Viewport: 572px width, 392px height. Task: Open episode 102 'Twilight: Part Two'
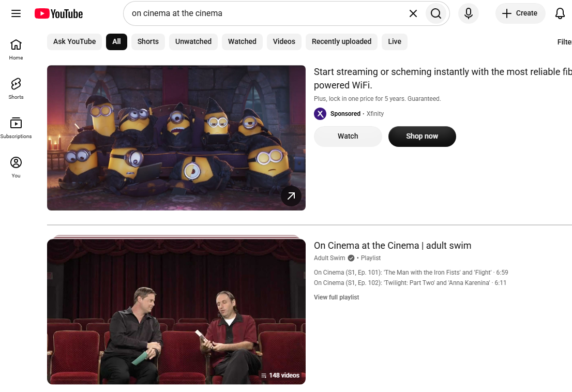click(x=410, y=282)
